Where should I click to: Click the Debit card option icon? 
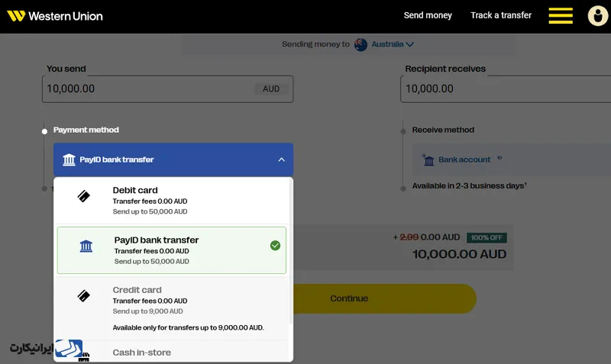coord(83,196)
